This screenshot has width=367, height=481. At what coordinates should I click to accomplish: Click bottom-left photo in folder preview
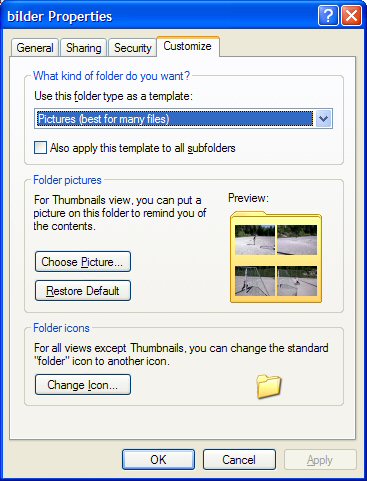pos(255,281)
